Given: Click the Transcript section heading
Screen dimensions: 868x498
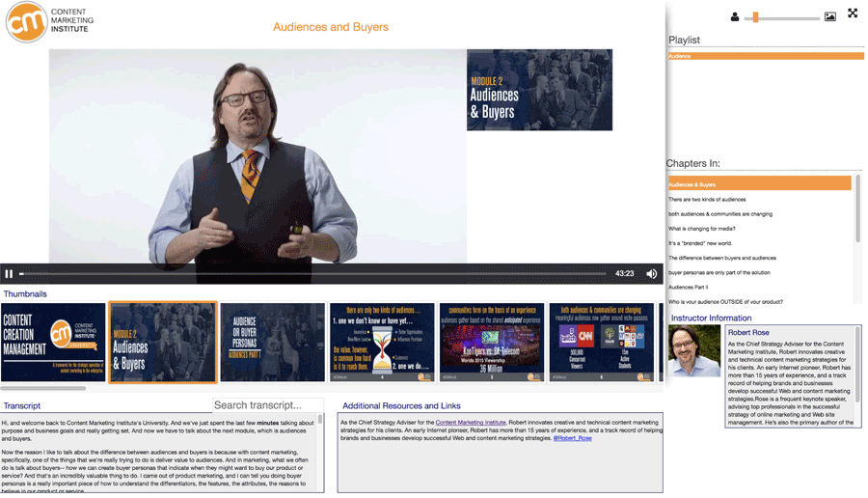Looking at the screenshot, I should 21,405.
